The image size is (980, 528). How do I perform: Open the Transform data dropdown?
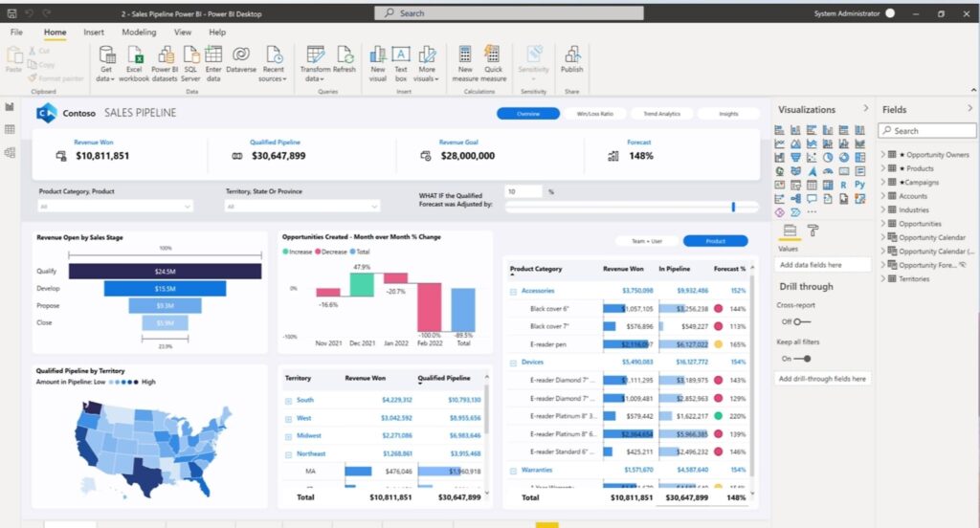coord(315,63)
